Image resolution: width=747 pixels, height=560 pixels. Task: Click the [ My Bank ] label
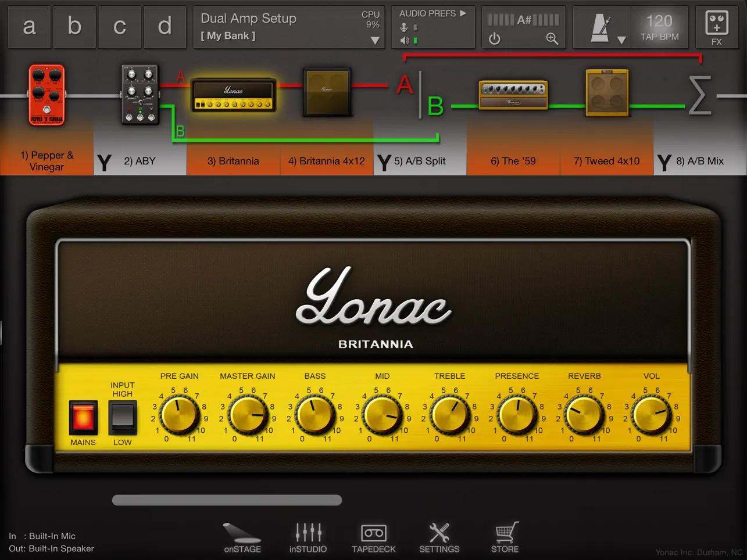click(x=228, y=36)
